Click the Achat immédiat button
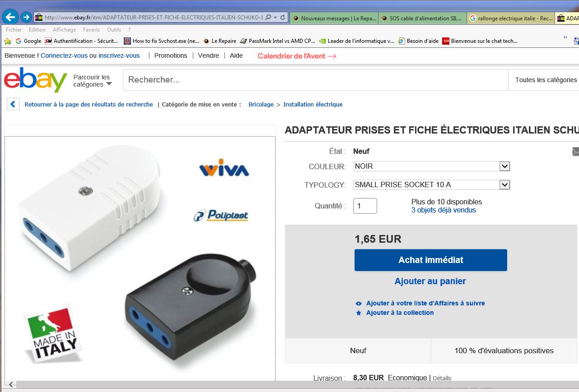 click(431, 260)
